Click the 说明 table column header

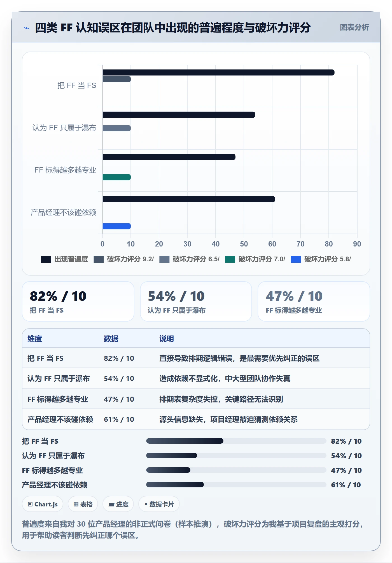[x=167, y=339]
